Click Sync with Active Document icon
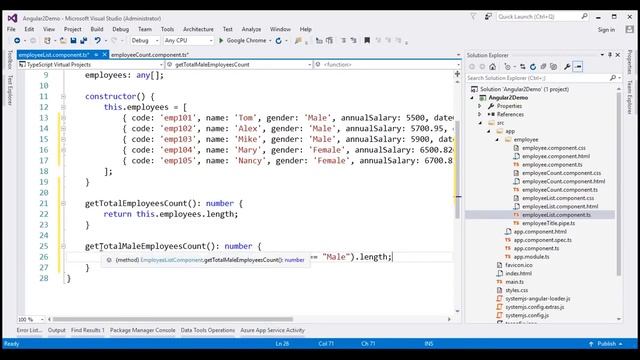Viewport: 640px width, 360px height. 522,67
